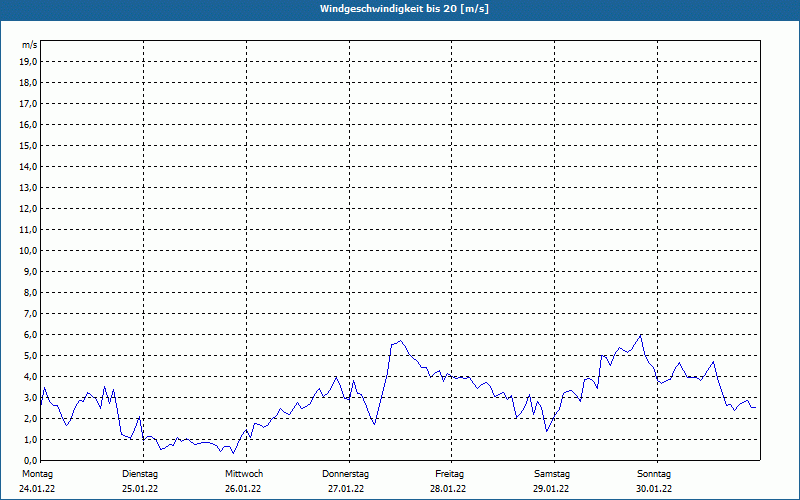Select the 10,0 y-axis tick label
Image resolution: width=800 pixels, height=500 pixels.
pos(29,250)
